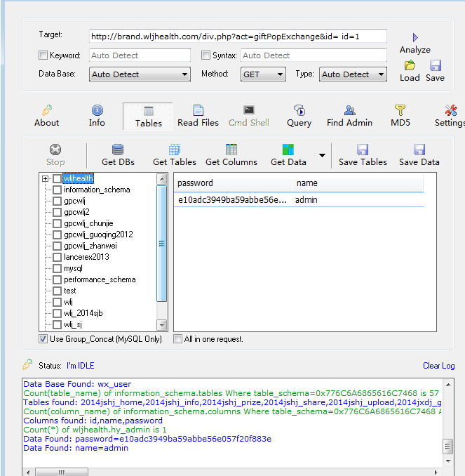Click the Save floppy icon near Load

[x=436, y=65]
